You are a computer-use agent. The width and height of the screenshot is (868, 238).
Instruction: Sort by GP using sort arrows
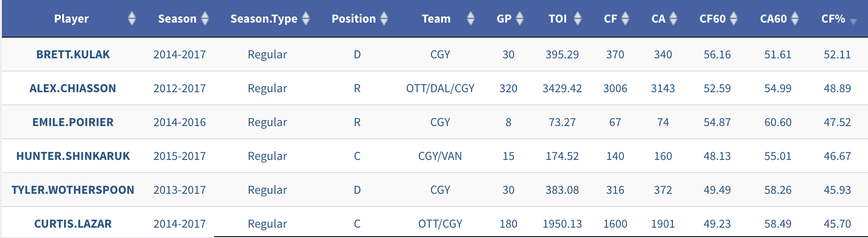tap(520, 19)
